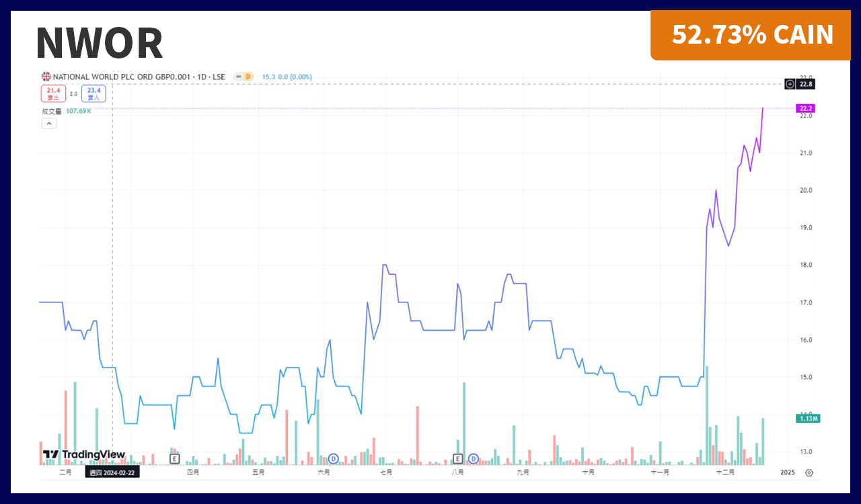Image resolution: width=861 pixels, height=504 pixels.
Task: Open the earnings E marker near 八月
Action: (457, 459)
